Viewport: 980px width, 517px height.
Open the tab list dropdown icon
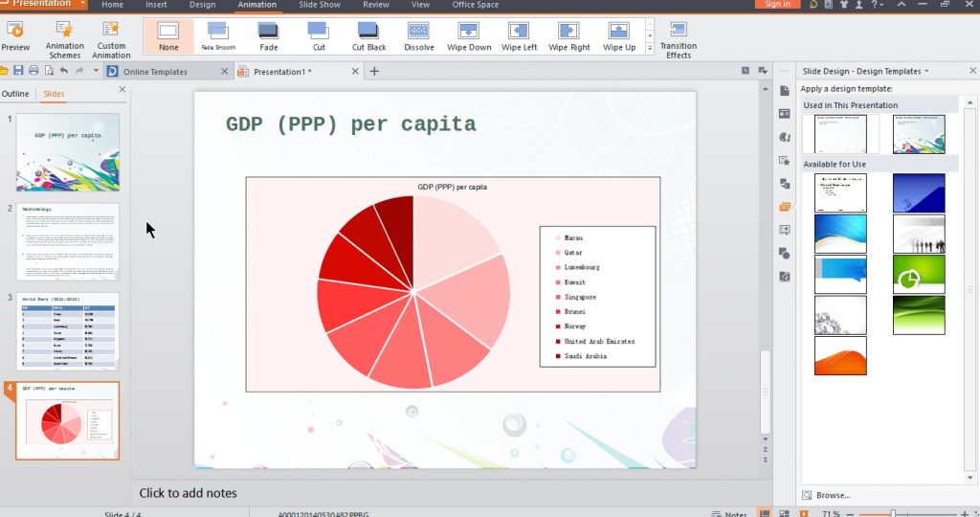763,71
